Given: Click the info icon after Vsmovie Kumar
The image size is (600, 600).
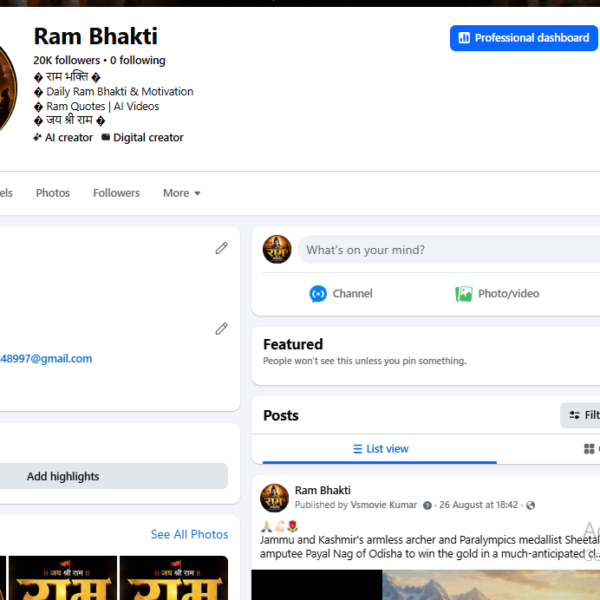Looking at the screenshot, I should point(427,505).
